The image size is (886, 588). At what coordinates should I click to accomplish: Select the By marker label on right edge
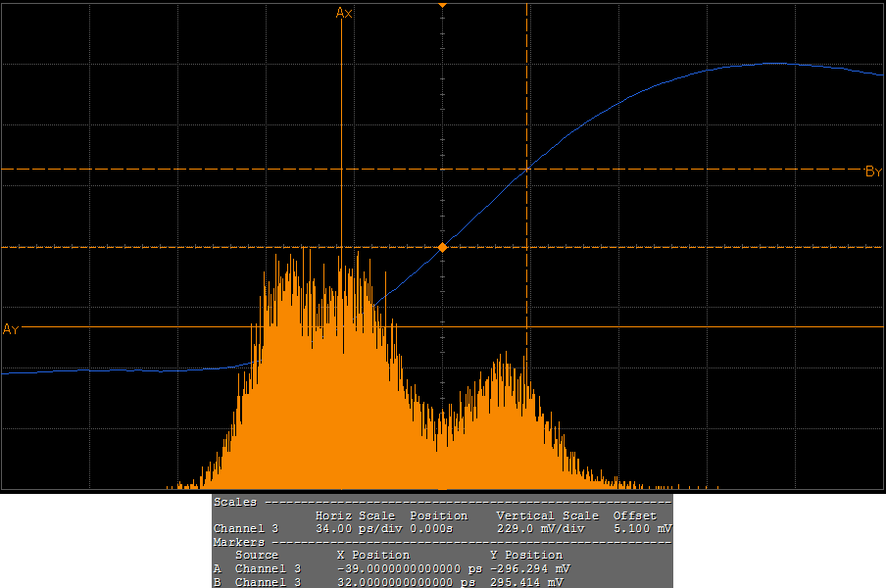(x=873, y=171)
